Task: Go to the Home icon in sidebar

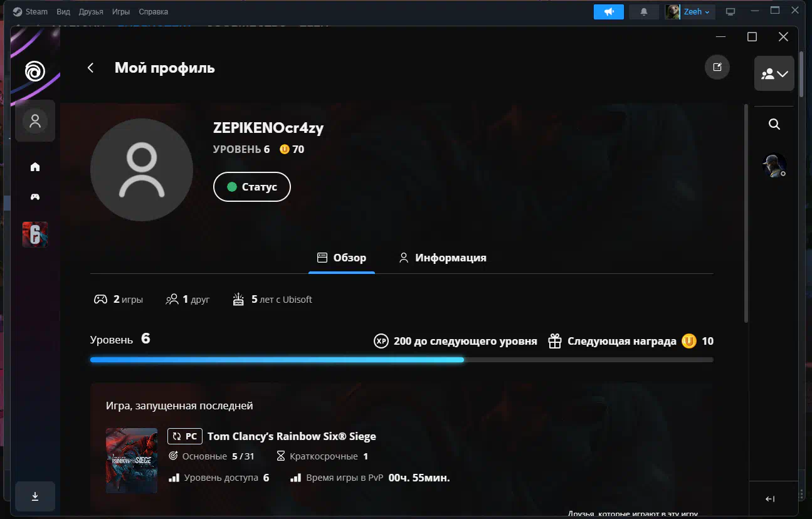Action: point(35,167)
